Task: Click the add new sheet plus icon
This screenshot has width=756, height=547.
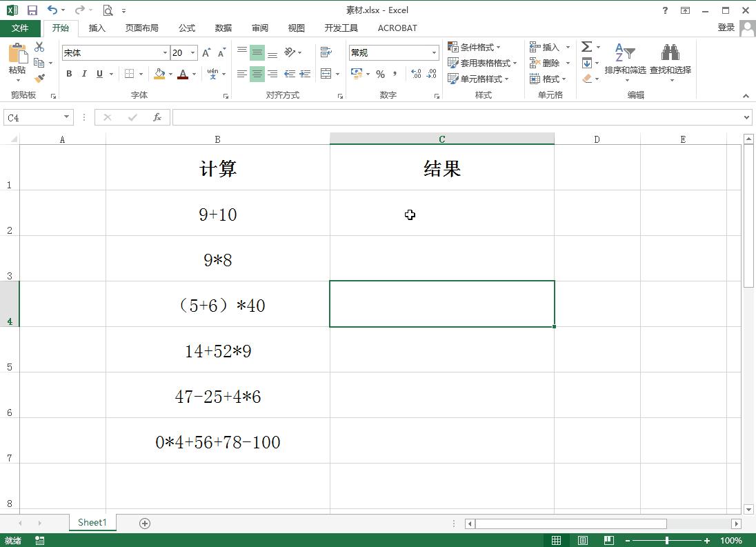Action: 145,524
